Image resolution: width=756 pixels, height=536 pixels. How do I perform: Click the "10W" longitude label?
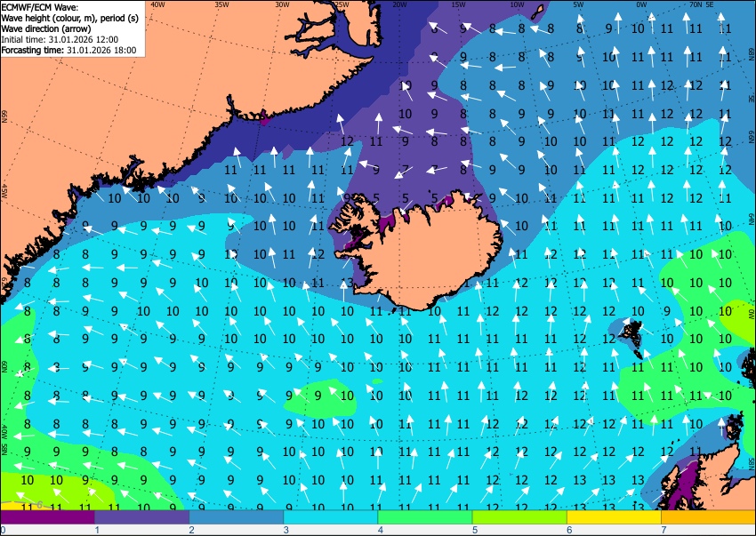click(x=517, y=4)
